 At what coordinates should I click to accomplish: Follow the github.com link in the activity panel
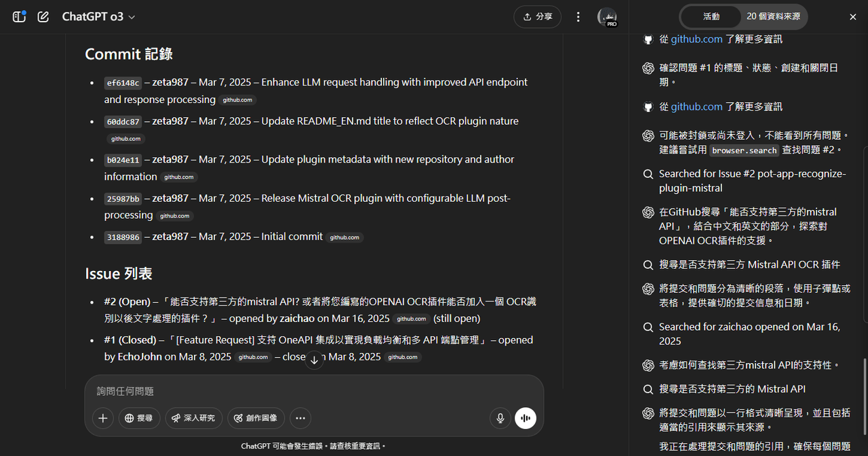click(696, 39)
